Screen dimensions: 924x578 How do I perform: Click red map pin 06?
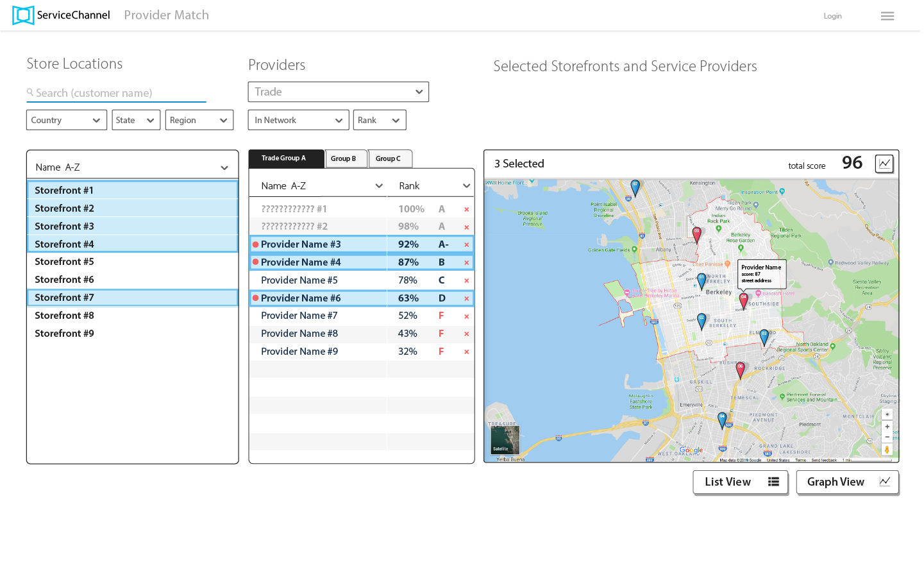pos(741,370)
